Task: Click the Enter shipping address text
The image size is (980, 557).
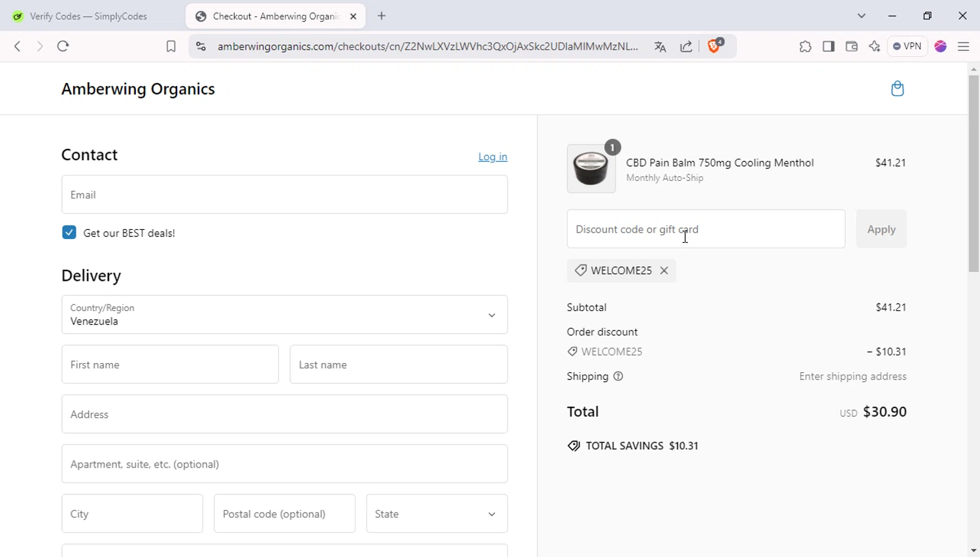Action: tap(853, 377)
